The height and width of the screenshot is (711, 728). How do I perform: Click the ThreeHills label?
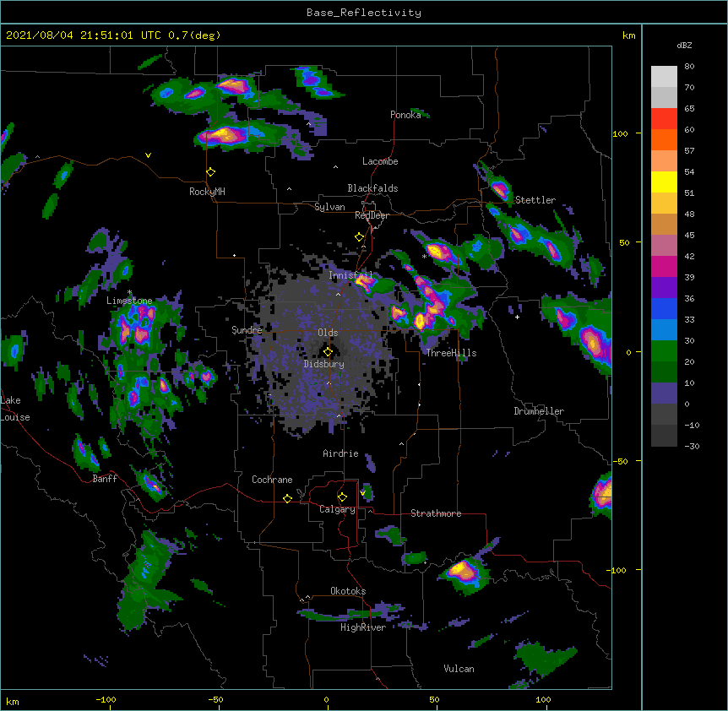point(451,353)
